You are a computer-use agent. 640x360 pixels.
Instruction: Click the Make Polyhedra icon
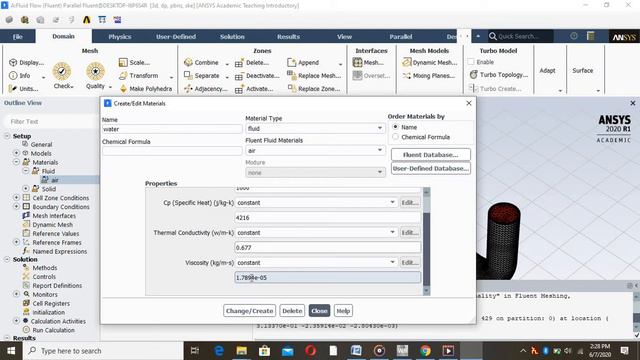tap(123, 89)
